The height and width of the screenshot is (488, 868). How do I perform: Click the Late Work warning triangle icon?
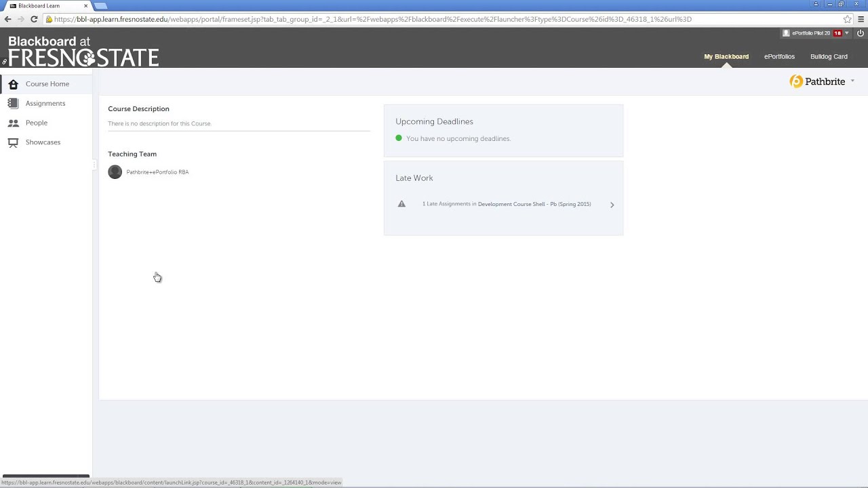[401, 204]
